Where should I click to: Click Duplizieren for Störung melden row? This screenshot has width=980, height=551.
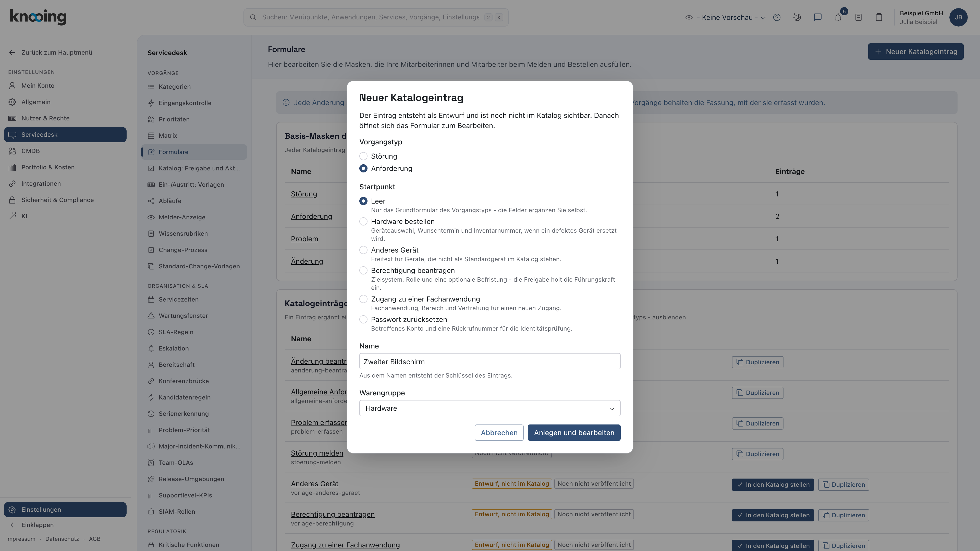(x=757, y=454)
